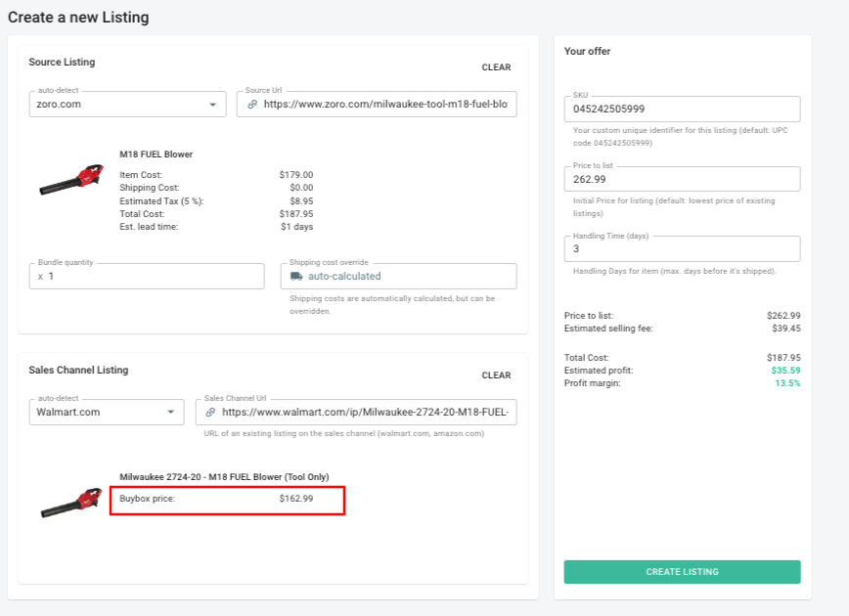Clear the Source Listing section
Screen dimensions: 849x616
(x=496, y=67)
